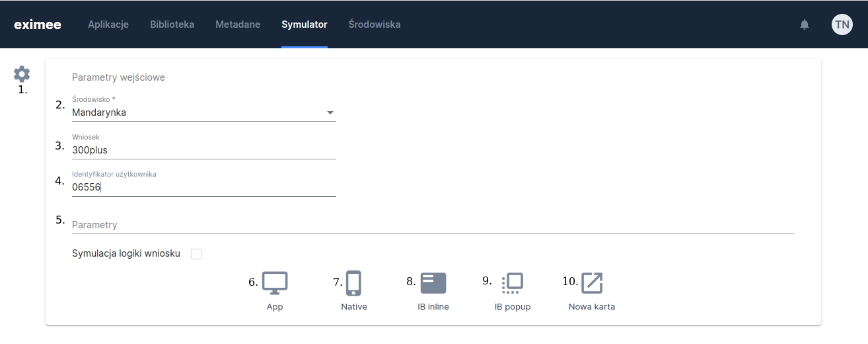Enable the Symulacja logiki wniosku checkbox
The height and width of the screenshot is (344, 868).
(196, 254)
